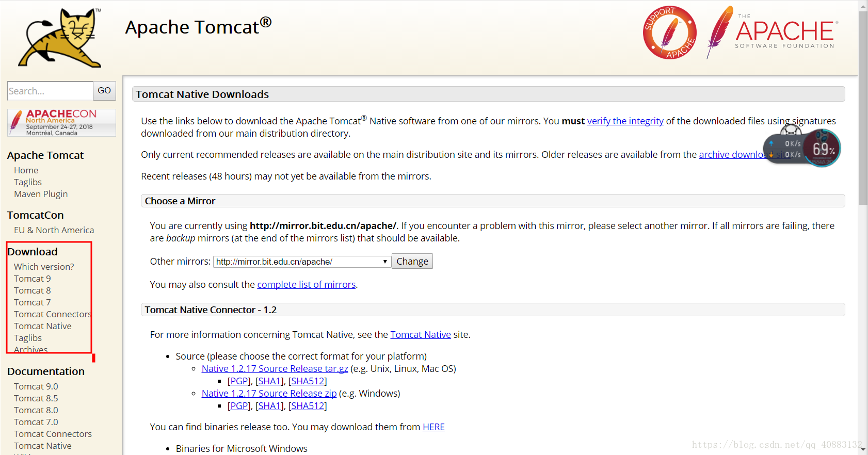Open the complete list of mirrors link

click(x=306, y=284)
